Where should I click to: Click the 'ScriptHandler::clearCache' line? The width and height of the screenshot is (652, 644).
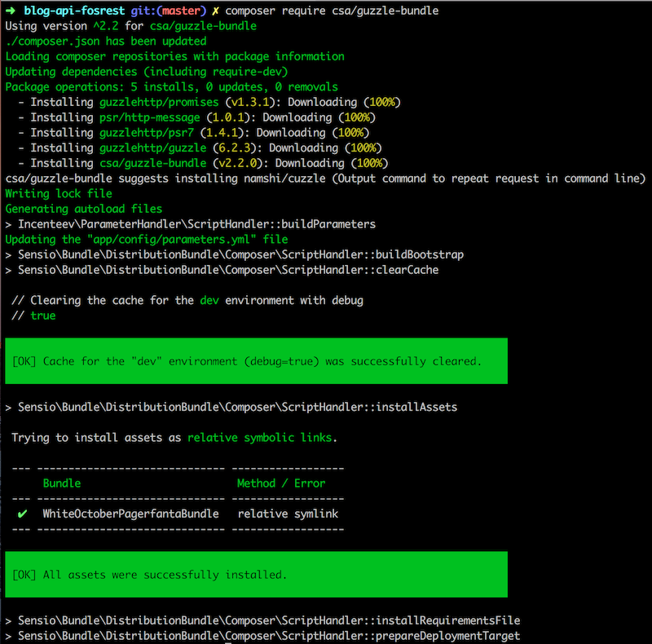coord(222,270)
